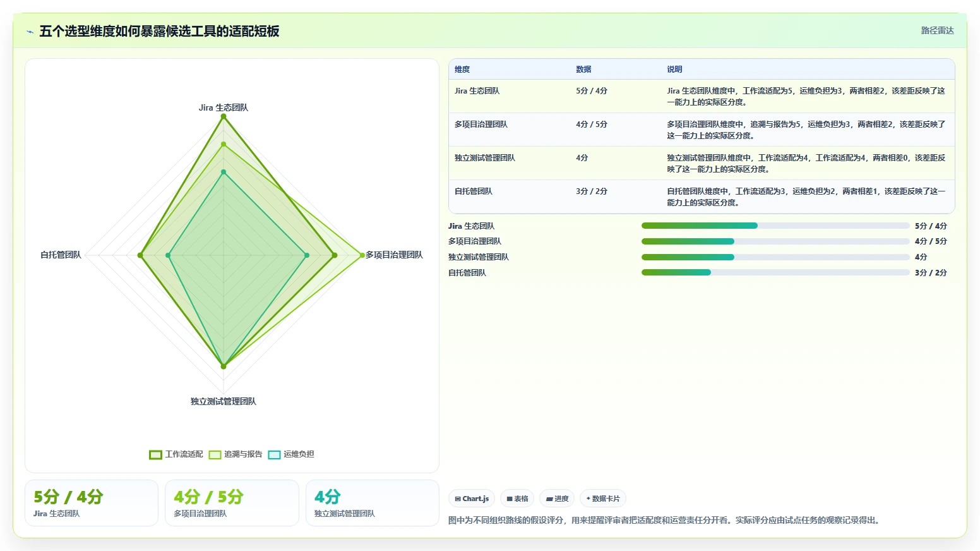Click the Jira 生态团队 cell in the table

477,91
